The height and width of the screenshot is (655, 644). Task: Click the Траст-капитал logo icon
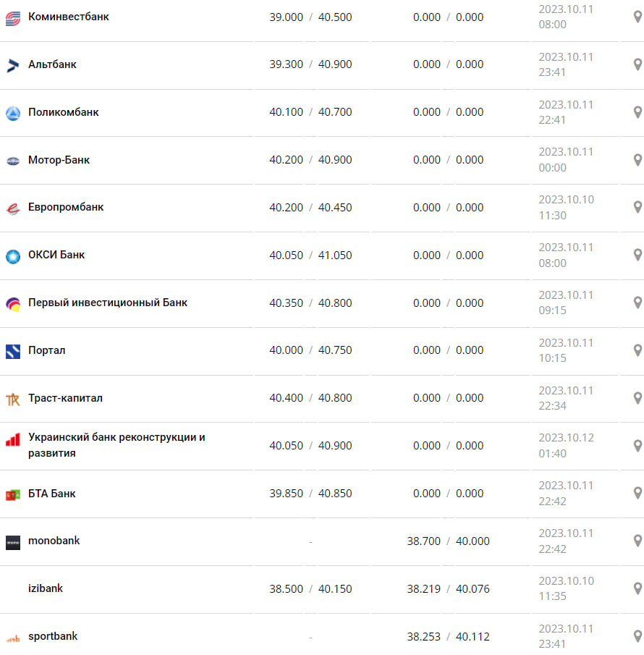[13, 400]
